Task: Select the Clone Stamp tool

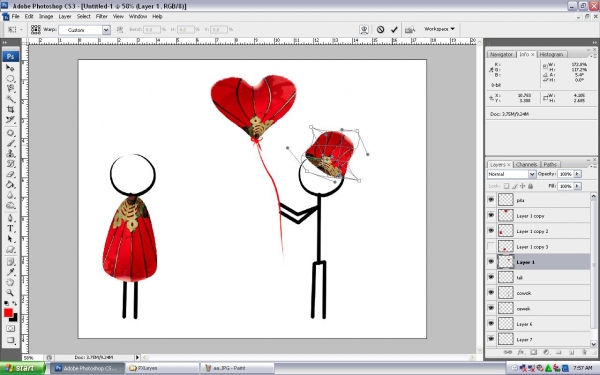Action: [10, 153]
